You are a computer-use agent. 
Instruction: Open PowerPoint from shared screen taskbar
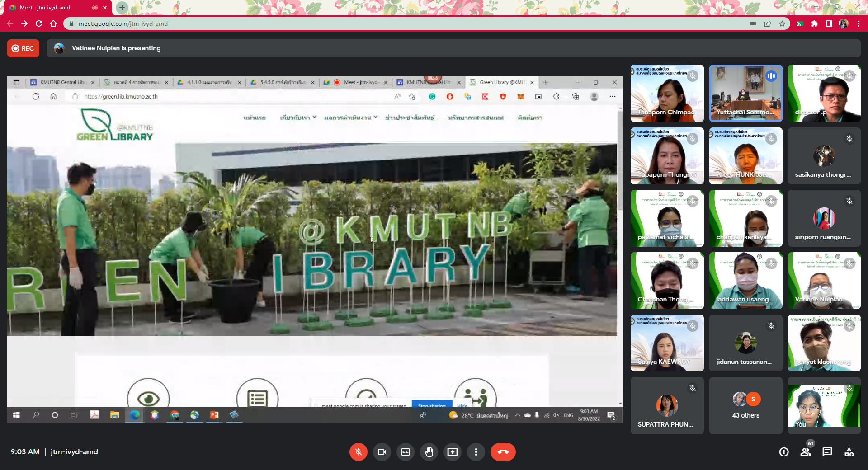pos(214,415)
